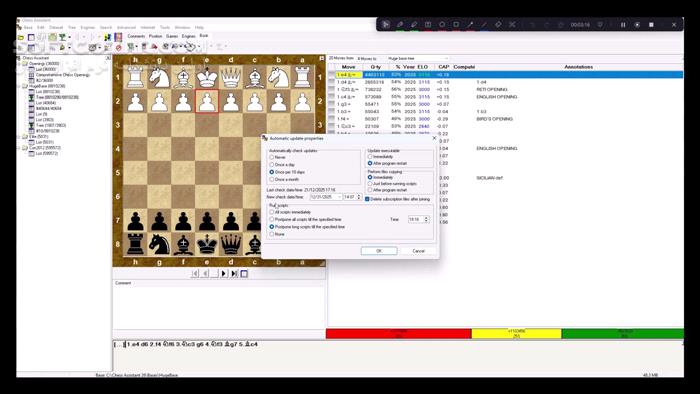
Task: Open dropdown arrow beside the trophy icon
Action: [x=70, y=37]
